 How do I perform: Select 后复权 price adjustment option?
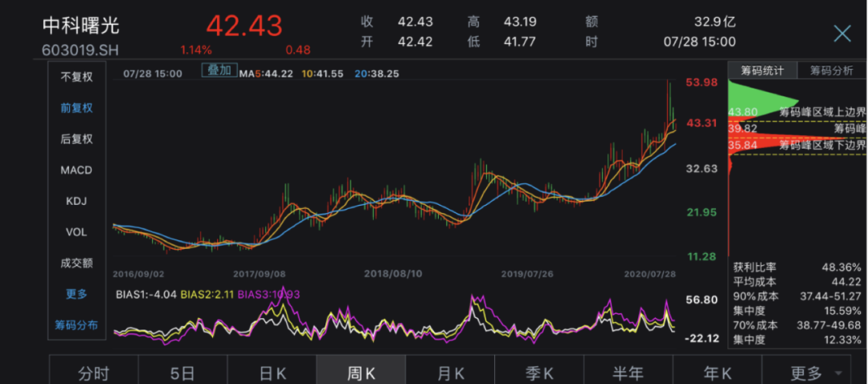(x=76, y=139)
